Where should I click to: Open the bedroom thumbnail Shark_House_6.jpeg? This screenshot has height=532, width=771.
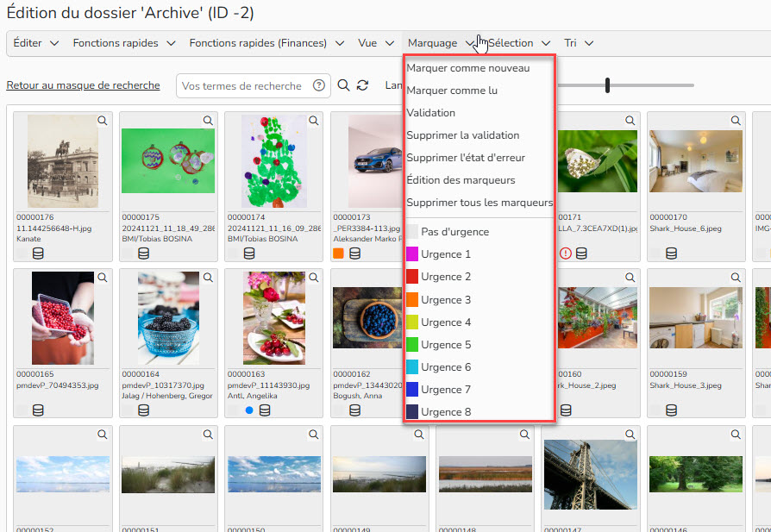click(696, 161)
